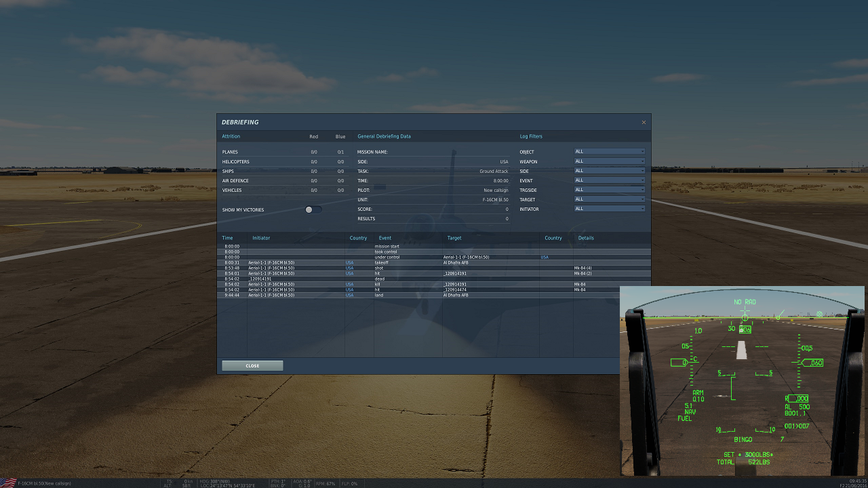Click the PLANES attrition row

[x=283, y=152]
